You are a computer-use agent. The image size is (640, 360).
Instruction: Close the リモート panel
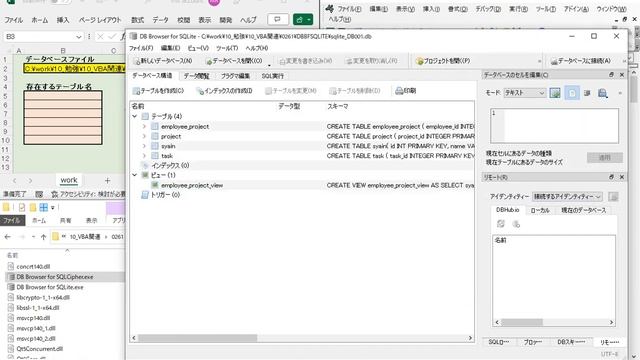pos(622,177)
